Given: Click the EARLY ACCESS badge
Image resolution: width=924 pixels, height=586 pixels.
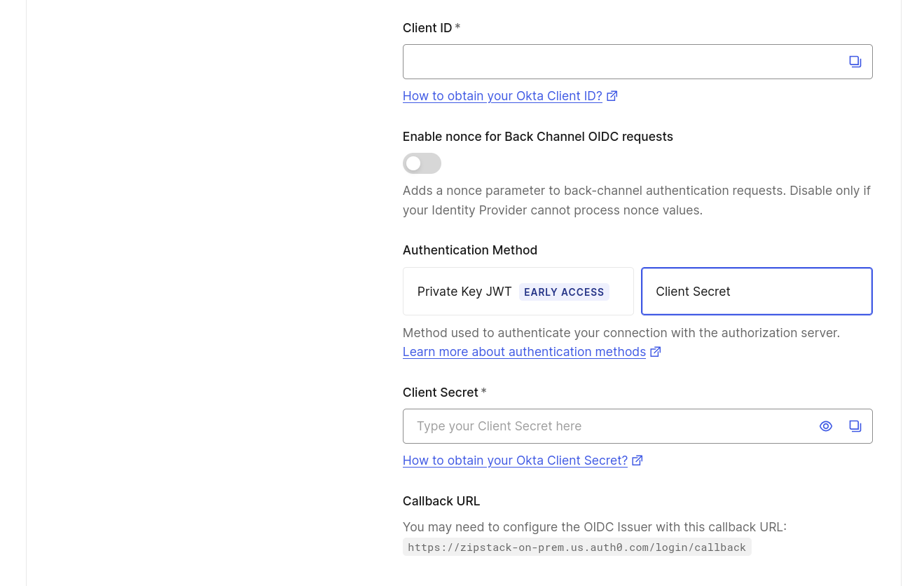Looking at the screenshot, I should pyautogui.click(x=564, y=292).
